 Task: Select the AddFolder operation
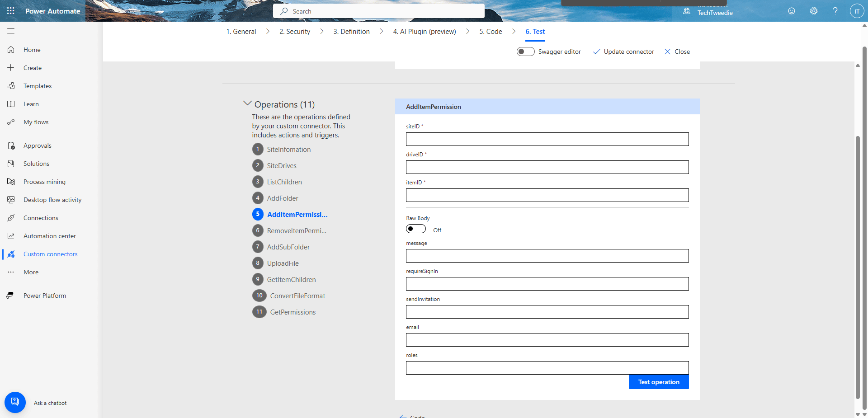coord(282,198)
